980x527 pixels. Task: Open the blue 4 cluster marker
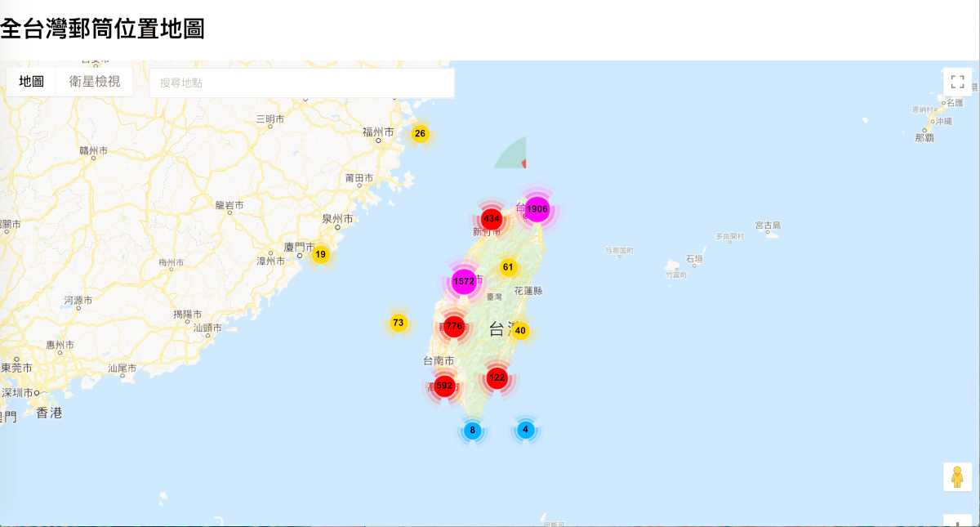[525, 430]
